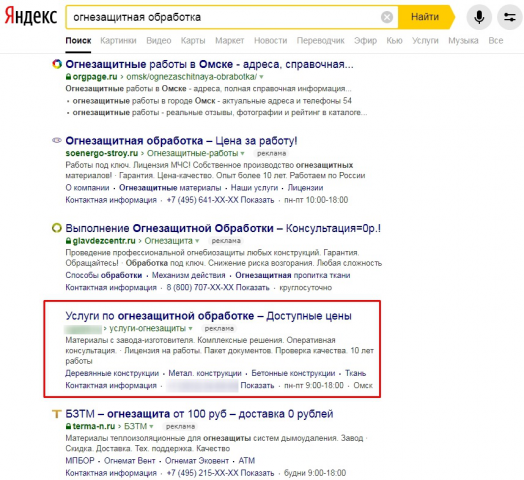Click the glavdezcentr.ru favicon
The width and height of the screenshot is (524, 480).
click(57, 228)
